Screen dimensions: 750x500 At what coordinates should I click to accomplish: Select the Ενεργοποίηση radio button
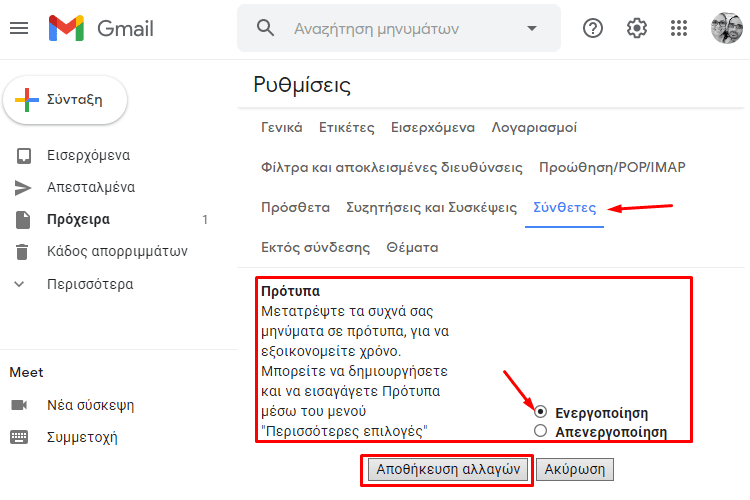(x=540, y=411)
